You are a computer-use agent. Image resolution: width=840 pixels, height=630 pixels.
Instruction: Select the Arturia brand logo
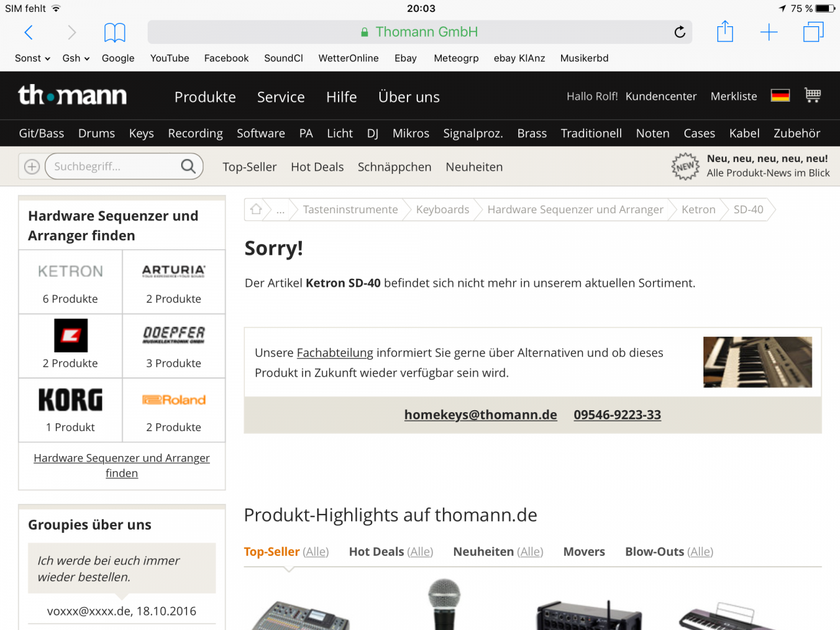pyautogui.click(x=174, y=271)
